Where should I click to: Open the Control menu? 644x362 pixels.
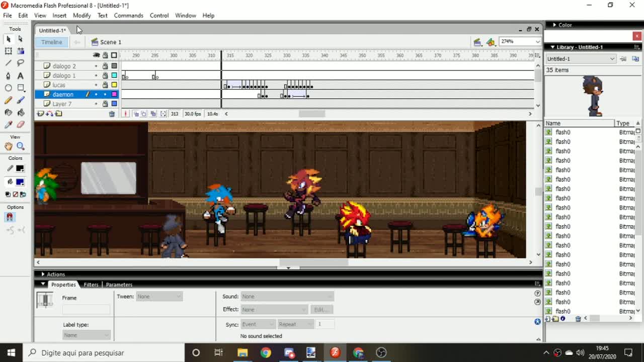tap(159, 16)
